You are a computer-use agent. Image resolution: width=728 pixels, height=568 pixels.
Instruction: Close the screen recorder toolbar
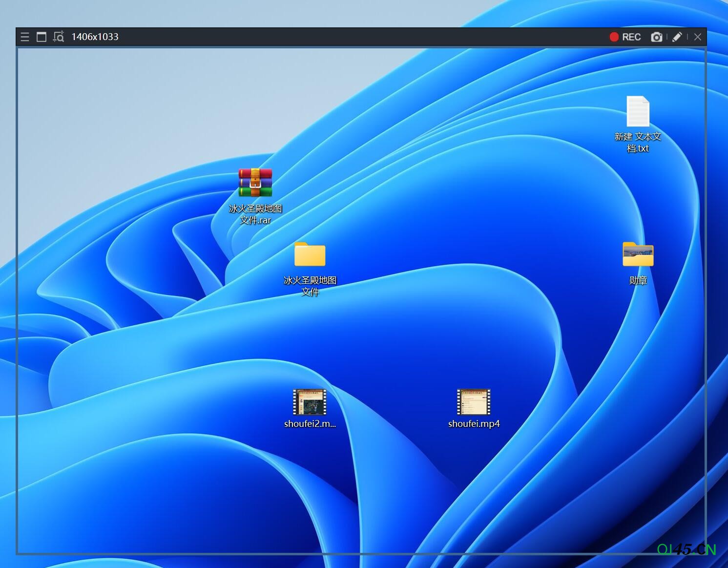[x=698, y=37]
